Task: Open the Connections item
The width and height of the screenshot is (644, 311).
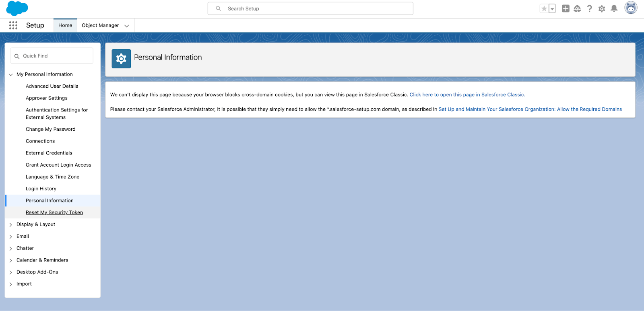Action: pos(40,141)
